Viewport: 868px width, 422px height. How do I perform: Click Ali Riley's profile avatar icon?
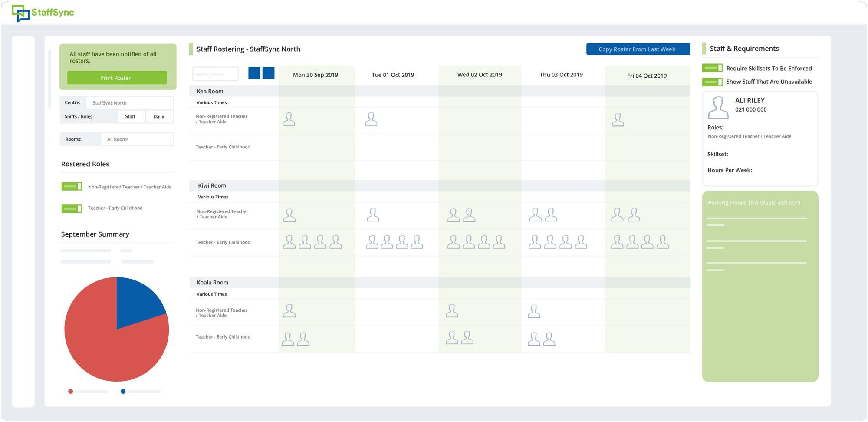(718, 108)
